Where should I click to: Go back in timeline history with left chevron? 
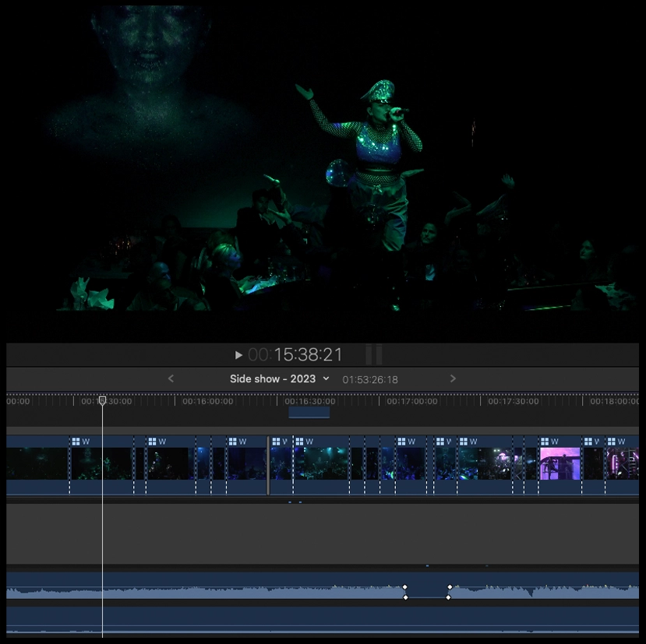[x=171, y=378]
